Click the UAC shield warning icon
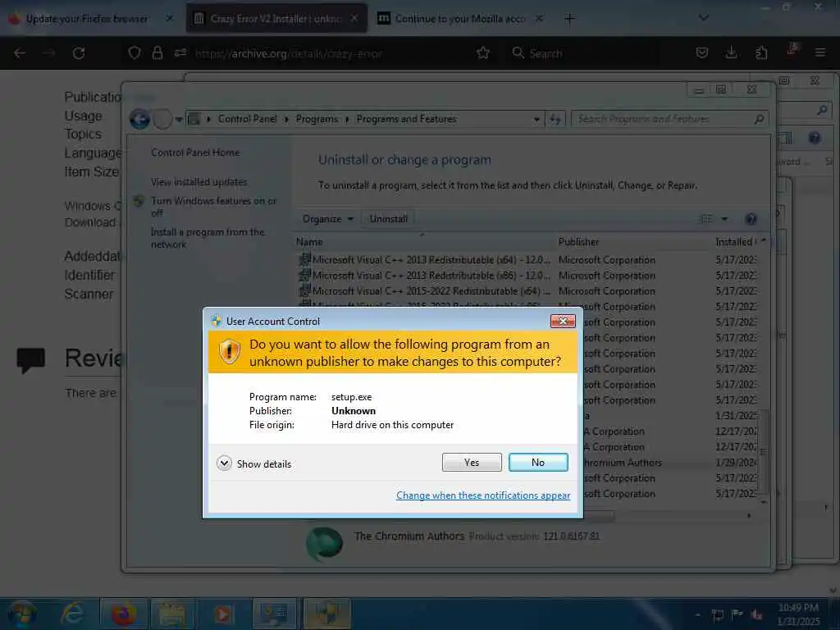This screenshot has height=630, width=840. pos(230,352)
